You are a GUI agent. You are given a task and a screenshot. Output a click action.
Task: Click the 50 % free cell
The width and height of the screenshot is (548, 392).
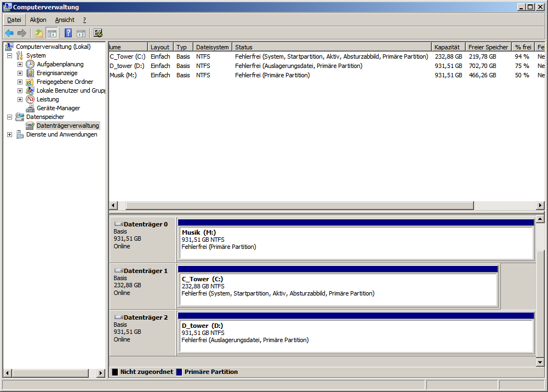point(522,75)
